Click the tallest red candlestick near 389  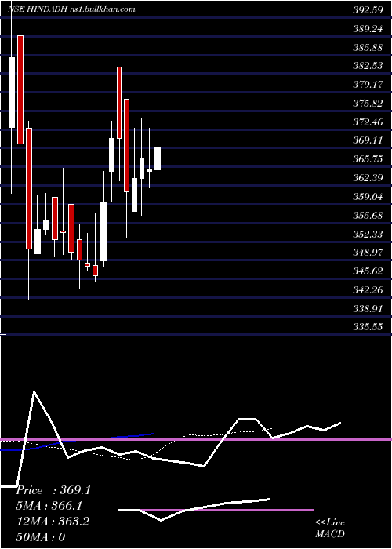[20, 89]
